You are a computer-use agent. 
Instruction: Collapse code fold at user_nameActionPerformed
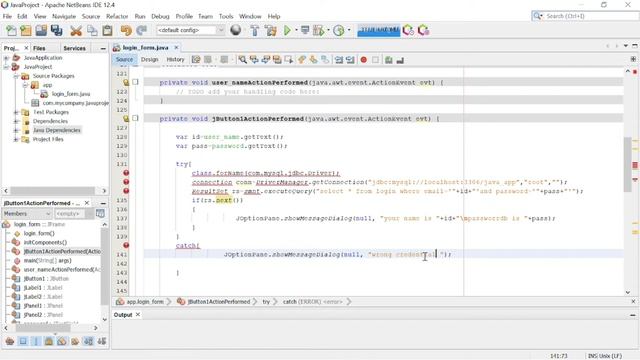click(x=135, y=82)
